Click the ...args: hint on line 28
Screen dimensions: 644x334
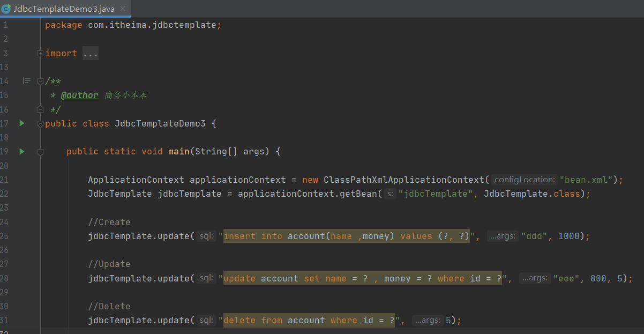click(x=535, y=278)
